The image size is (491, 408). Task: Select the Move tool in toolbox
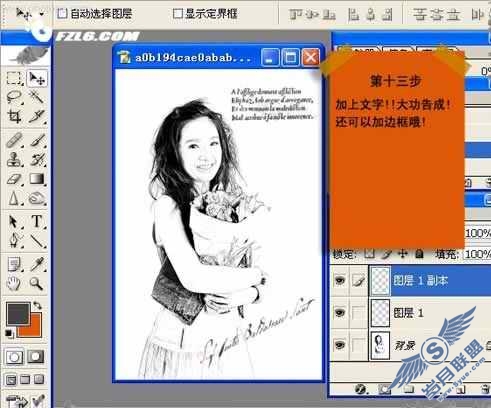click(x=36, y=78)
